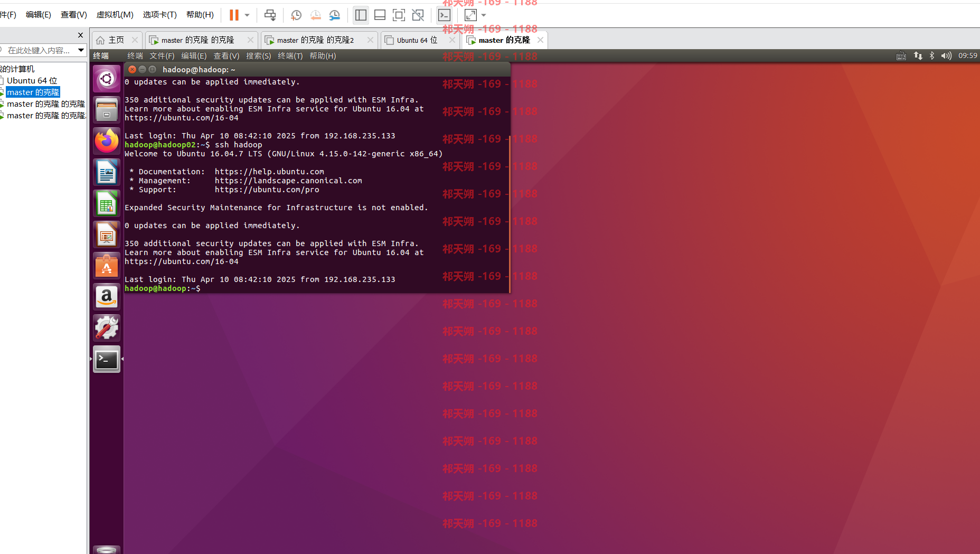Open the network indicator in Ubuntu panel
This screenshot has width=980, height=554.
(x=918, y=55)
